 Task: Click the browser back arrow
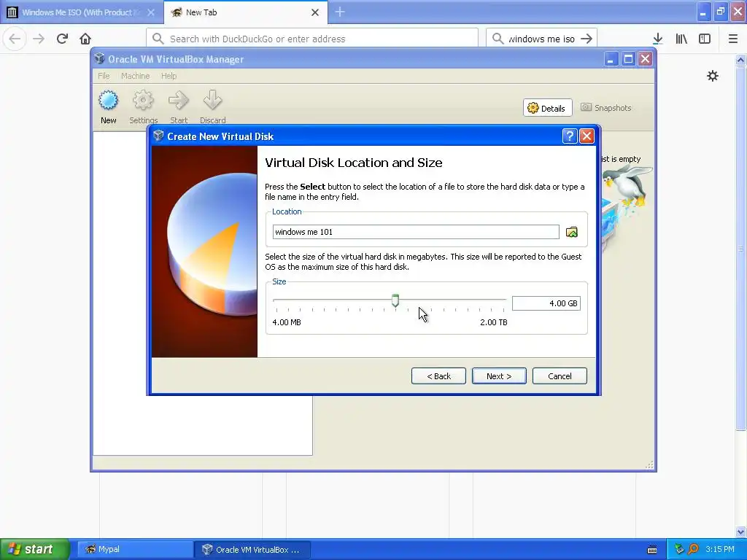[x=15, y=39]
